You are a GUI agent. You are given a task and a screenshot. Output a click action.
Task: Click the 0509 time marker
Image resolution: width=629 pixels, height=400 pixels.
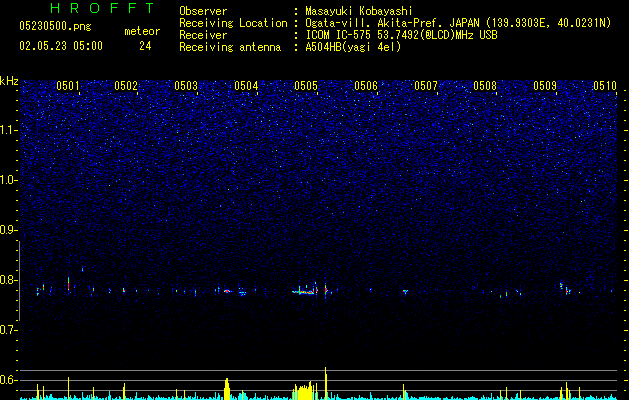pyautogui.click(x=545, y=86)
